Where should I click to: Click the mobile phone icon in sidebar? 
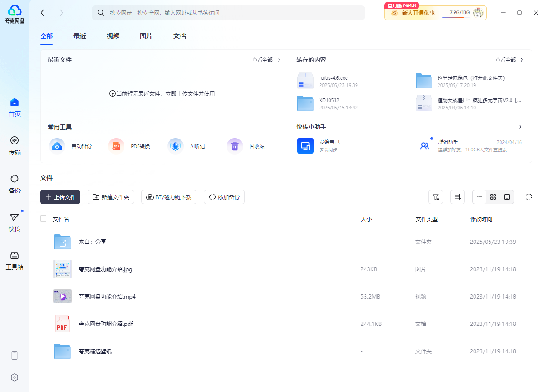15,356
